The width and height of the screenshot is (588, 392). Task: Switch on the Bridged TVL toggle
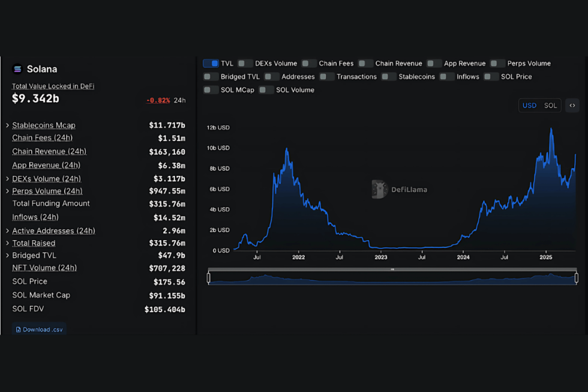(x=211, y=76)
